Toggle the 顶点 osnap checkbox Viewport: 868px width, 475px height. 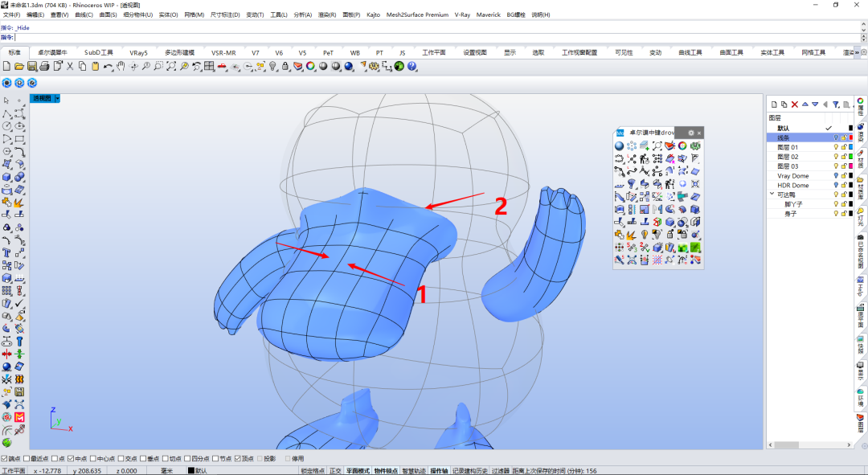click(x=238, y=458)
